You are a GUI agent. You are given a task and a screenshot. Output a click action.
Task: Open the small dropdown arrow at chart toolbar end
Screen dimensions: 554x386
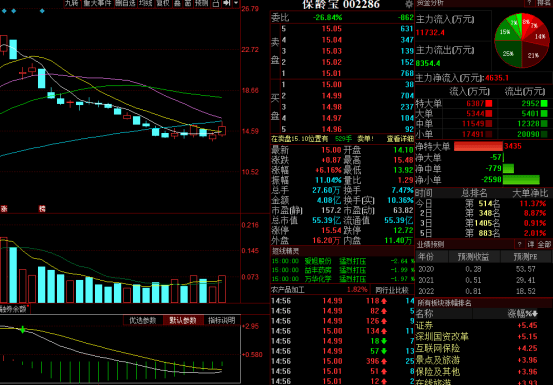(x=236, y=3)
